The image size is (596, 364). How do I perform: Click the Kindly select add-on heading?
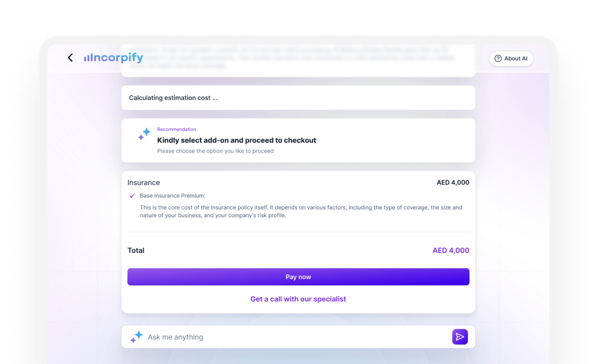pos(236,140)
